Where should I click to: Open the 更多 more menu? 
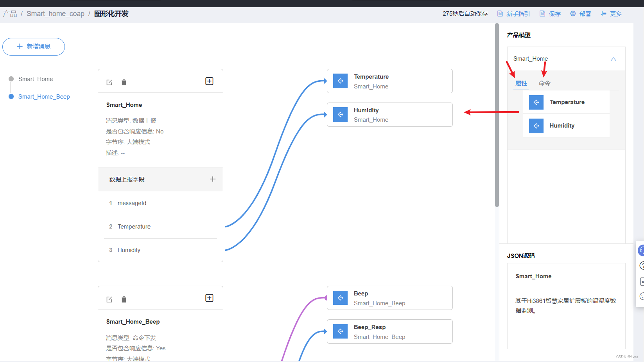[611, 14]
